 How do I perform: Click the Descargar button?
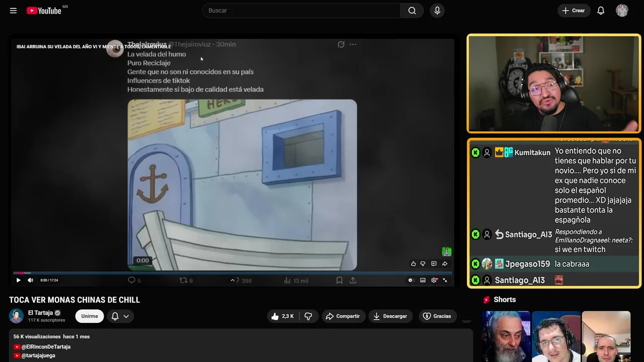click(391, 316)
